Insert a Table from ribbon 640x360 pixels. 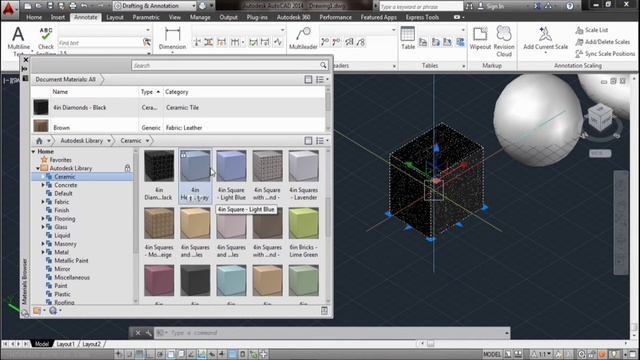click(408, 38)
